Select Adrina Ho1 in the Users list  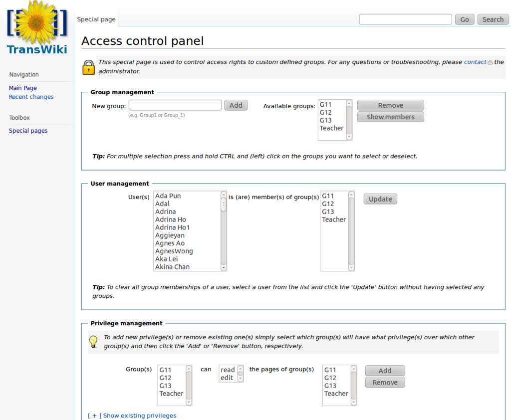click(172, 227)
